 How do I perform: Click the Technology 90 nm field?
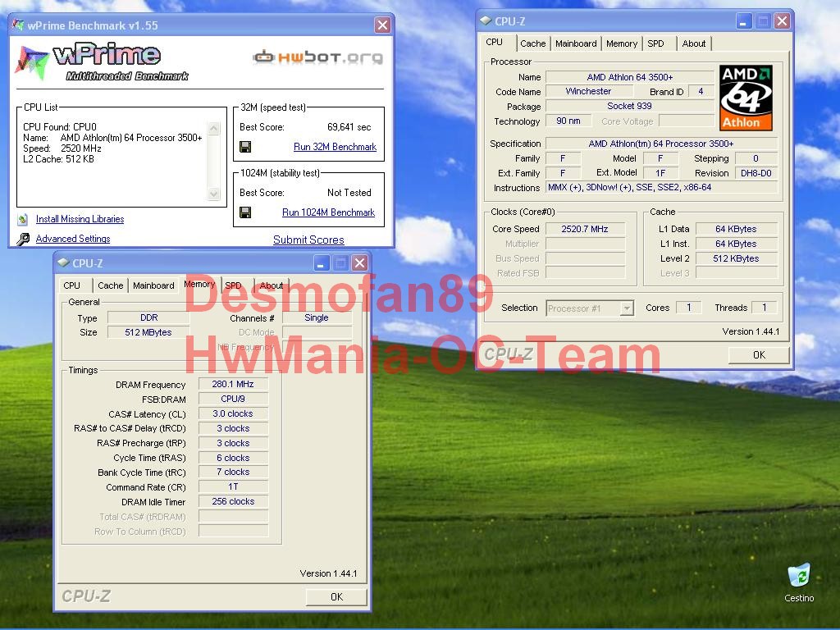coord(568,121)
